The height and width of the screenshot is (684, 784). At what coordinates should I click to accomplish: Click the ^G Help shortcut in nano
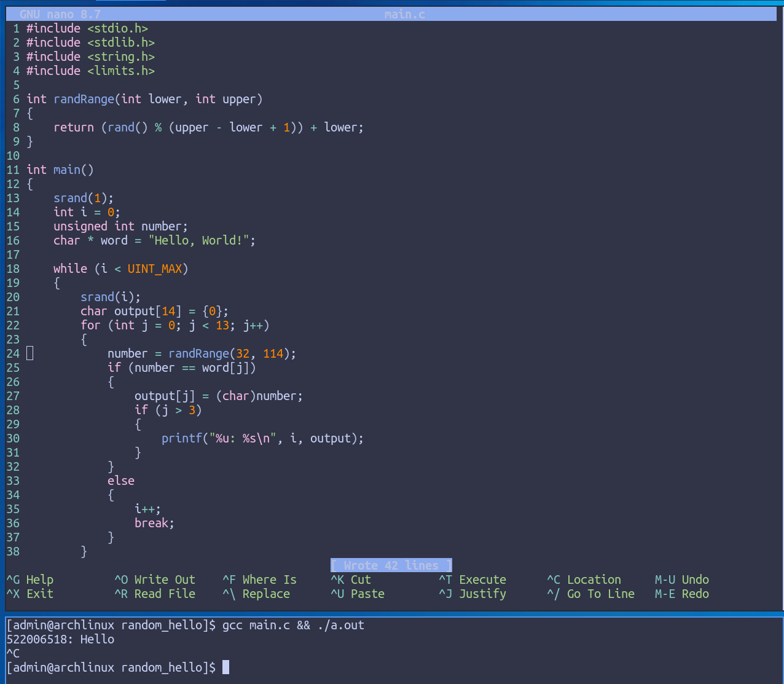click(30, 580)
